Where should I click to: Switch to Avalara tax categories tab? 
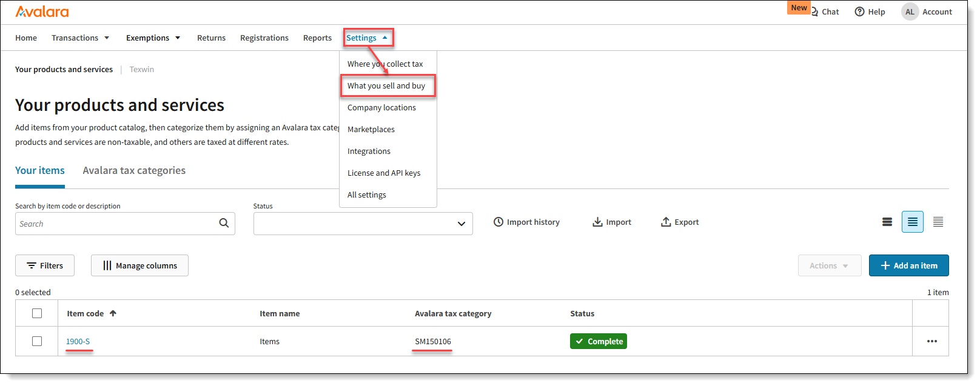pos(134,171)
